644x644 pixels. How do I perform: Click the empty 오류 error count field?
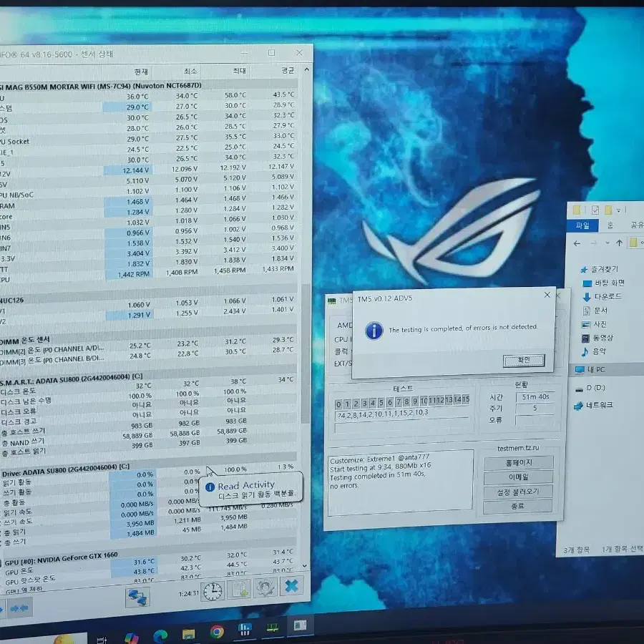(535, 420)
